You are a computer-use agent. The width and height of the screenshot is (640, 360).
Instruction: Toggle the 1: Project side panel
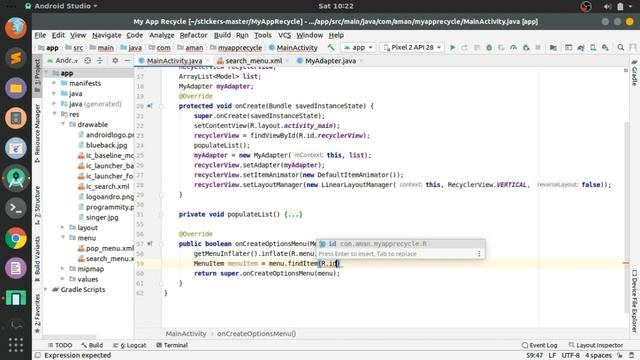(37, 76)
